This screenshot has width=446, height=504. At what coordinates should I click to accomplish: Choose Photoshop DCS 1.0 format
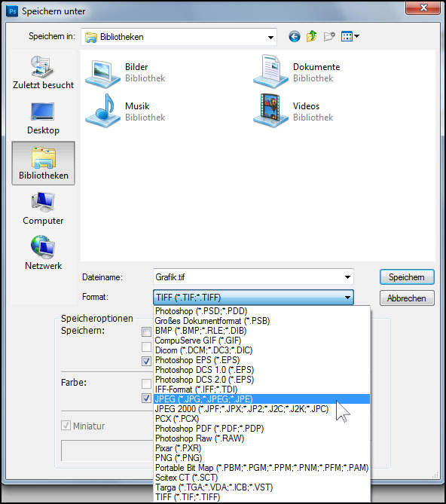click(261, 370)
